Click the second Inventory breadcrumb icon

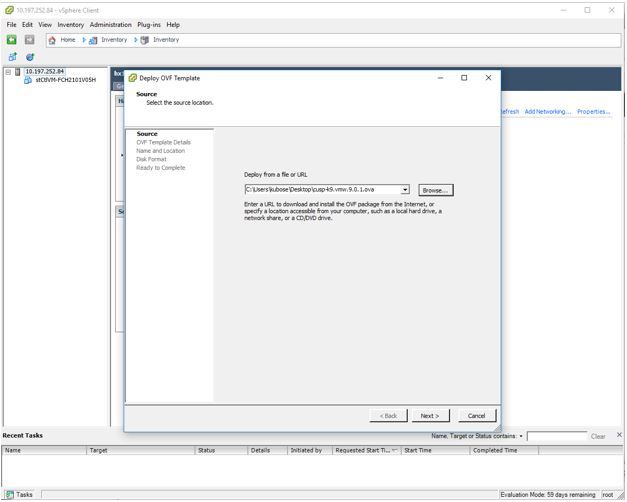tap(145, 40)
